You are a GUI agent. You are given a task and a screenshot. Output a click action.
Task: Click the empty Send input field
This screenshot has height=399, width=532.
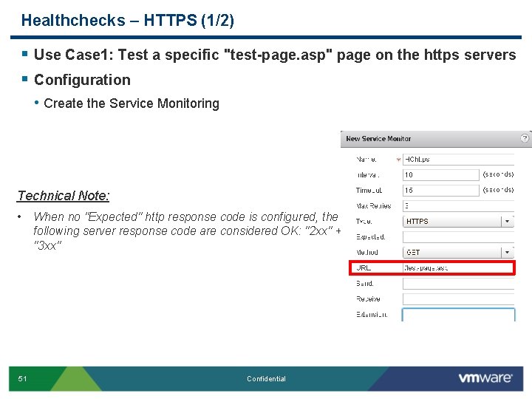[458, 283]
